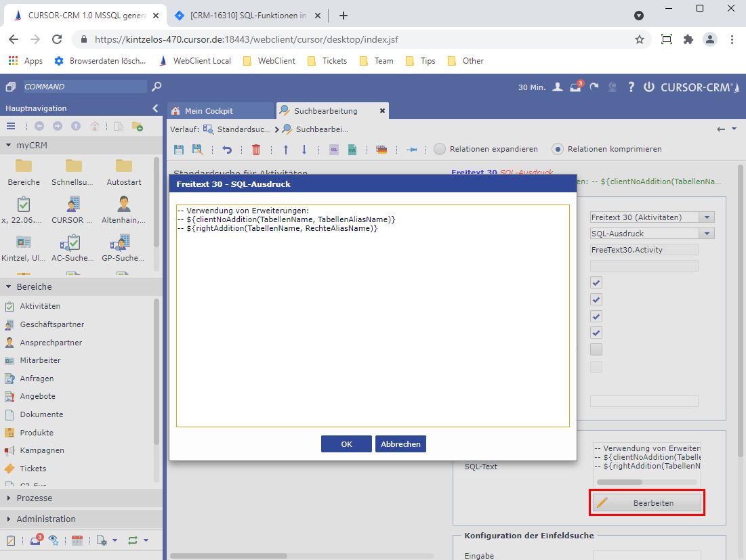Switch to the Mein Cockpit tab
746x560 pixels.
point(209,111)
